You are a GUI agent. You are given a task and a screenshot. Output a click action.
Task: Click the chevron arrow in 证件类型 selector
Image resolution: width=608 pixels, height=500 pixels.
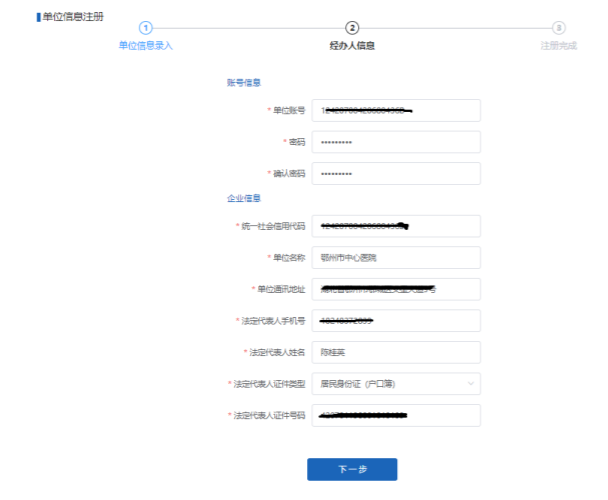470,383
